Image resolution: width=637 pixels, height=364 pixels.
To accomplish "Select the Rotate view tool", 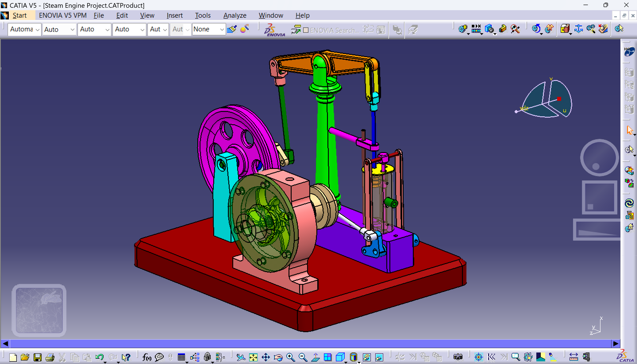I will (278, 357).
